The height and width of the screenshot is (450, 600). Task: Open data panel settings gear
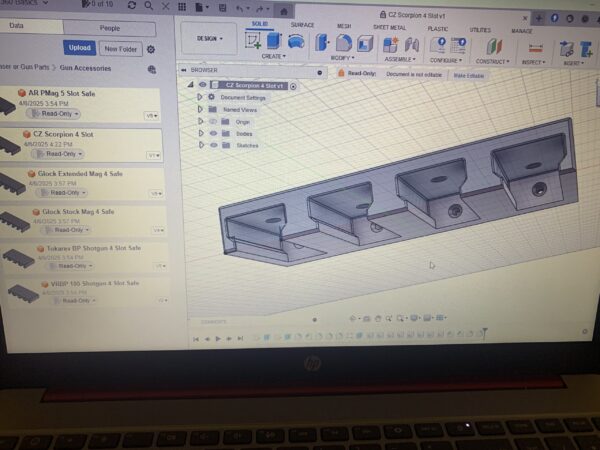coord(151,49)
